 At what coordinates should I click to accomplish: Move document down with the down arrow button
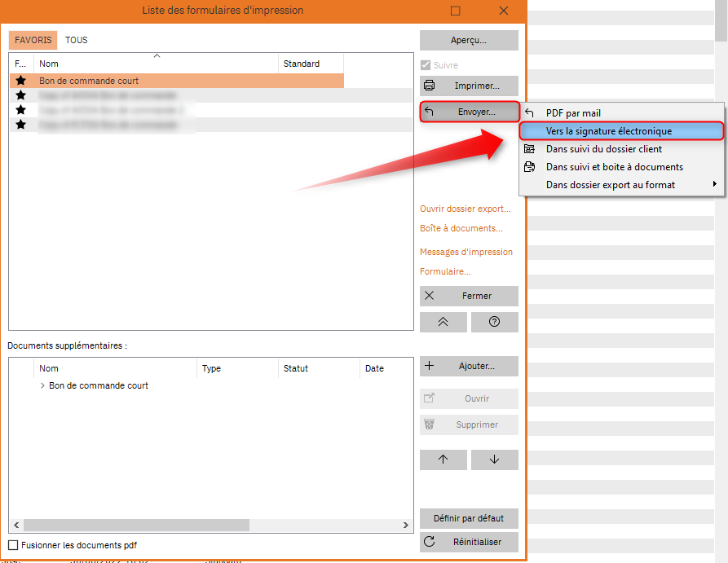495,460
